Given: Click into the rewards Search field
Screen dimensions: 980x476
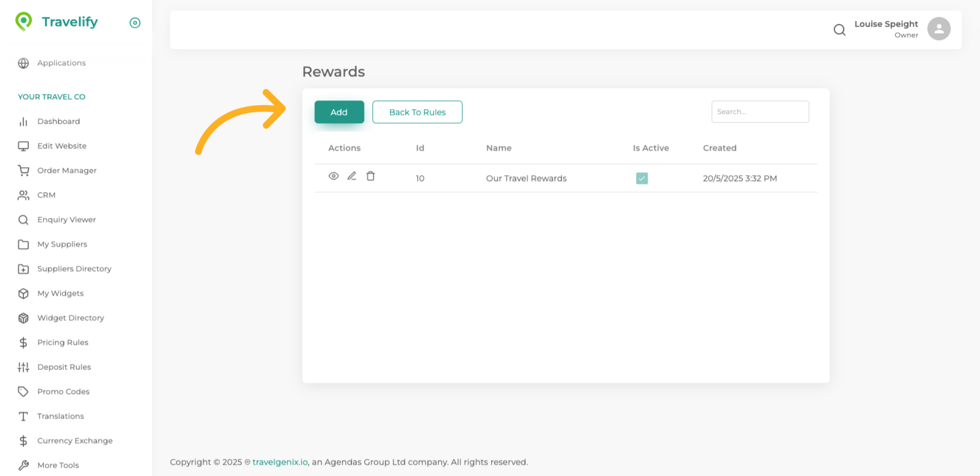Looking at the screenshot, I should coord(759,112).
